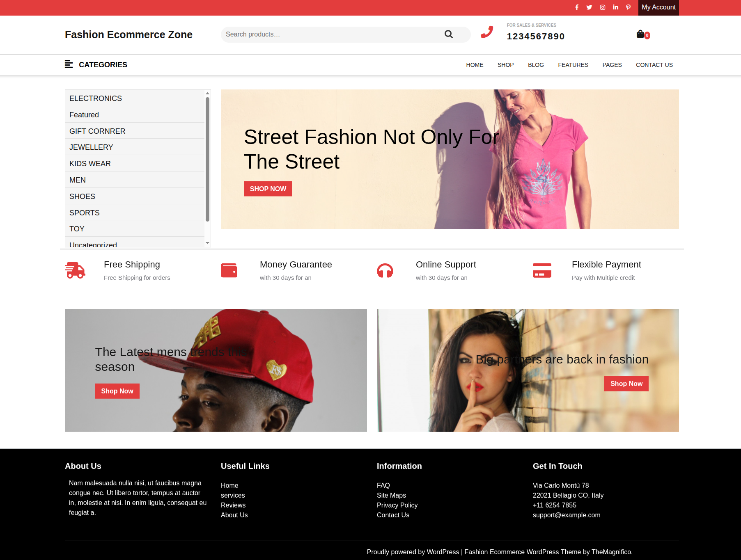Type in the Search products field
Screen dimensions: 741x560
coord(333,34)
